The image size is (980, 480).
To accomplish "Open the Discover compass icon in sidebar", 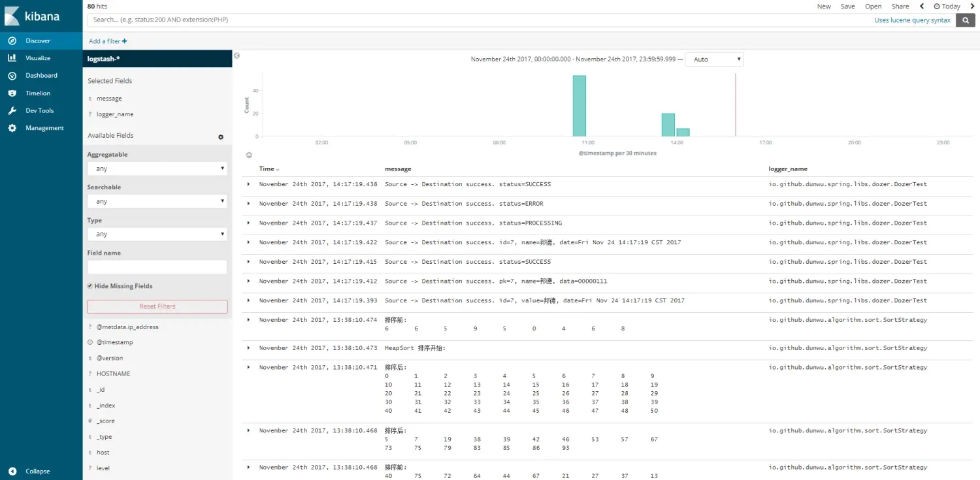I will [x=12, y=40].
